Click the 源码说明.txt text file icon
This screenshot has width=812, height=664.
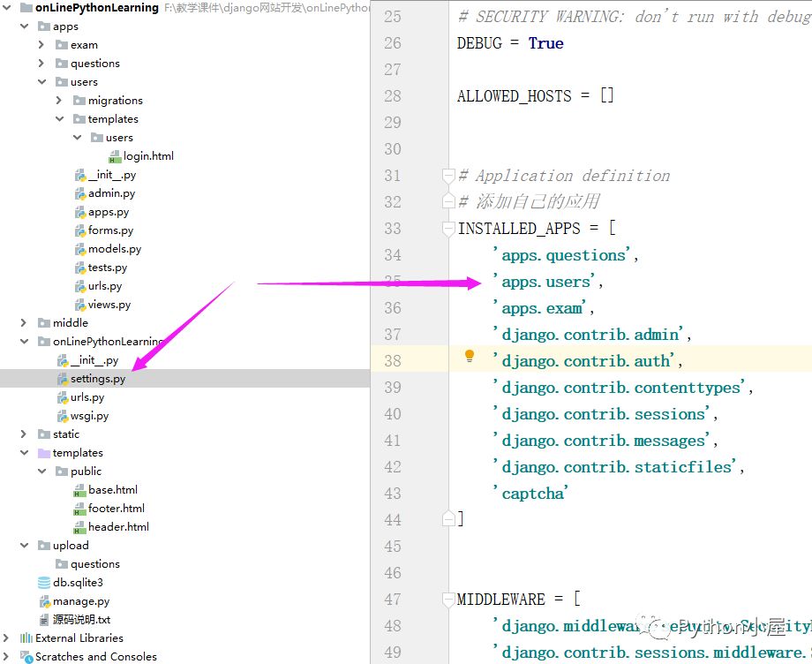tap(44, 620)
